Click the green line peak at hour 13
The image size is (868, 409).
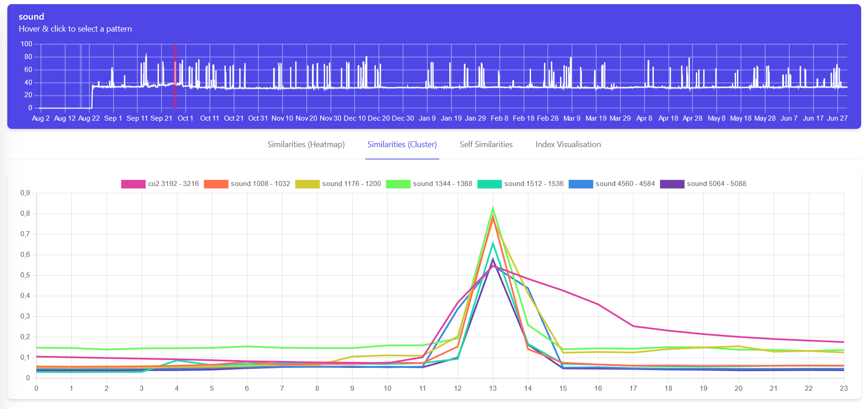pyautogui.click(x=493, y=208)
